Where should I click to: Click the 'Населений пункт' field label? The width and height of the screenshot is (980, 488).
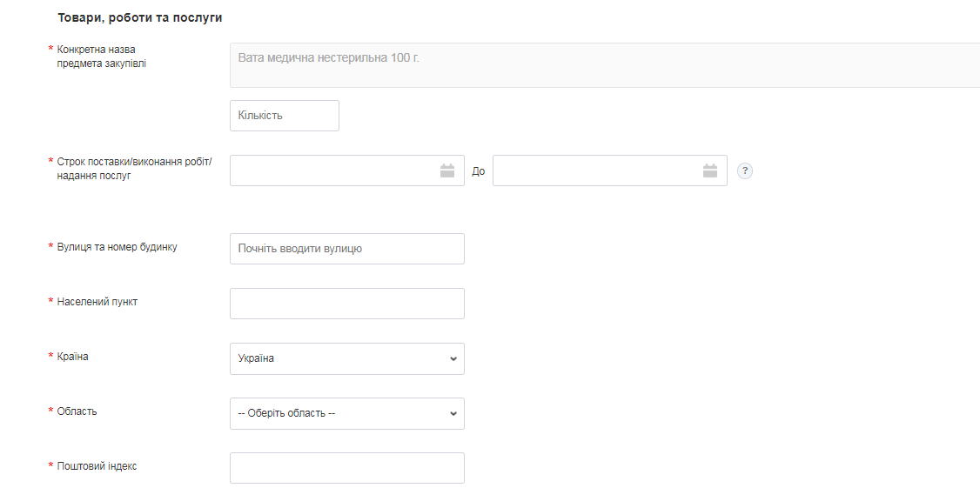pos(97,302)
